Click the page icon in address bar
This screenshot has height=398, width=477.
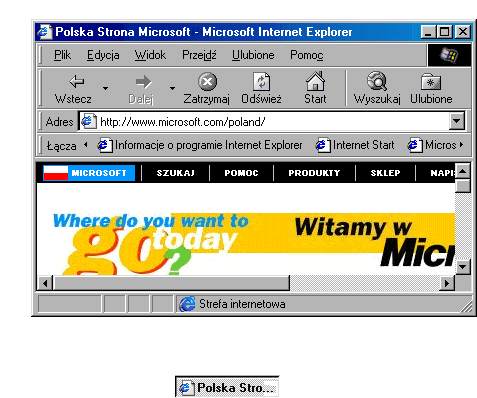click(88, 121)
